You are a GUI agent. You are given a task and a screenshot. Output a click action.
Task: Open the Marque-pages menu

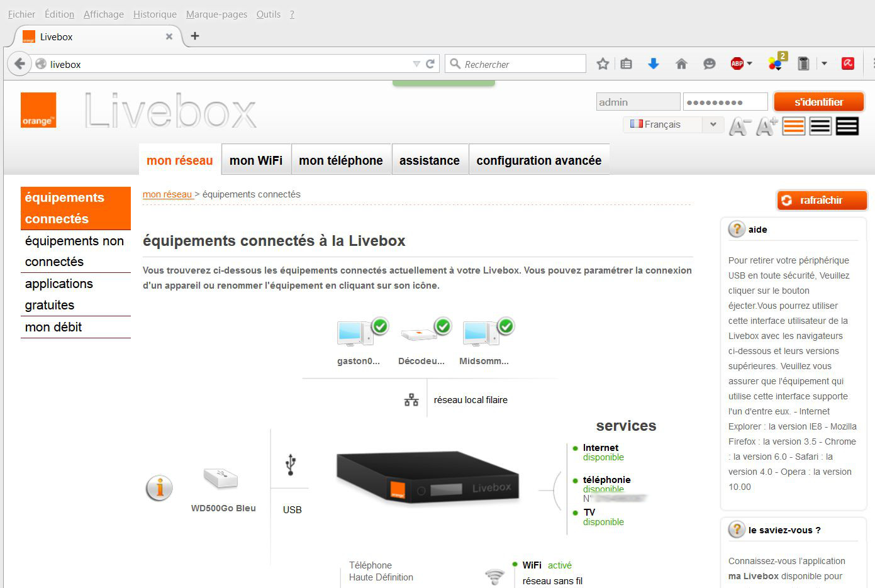216,14
